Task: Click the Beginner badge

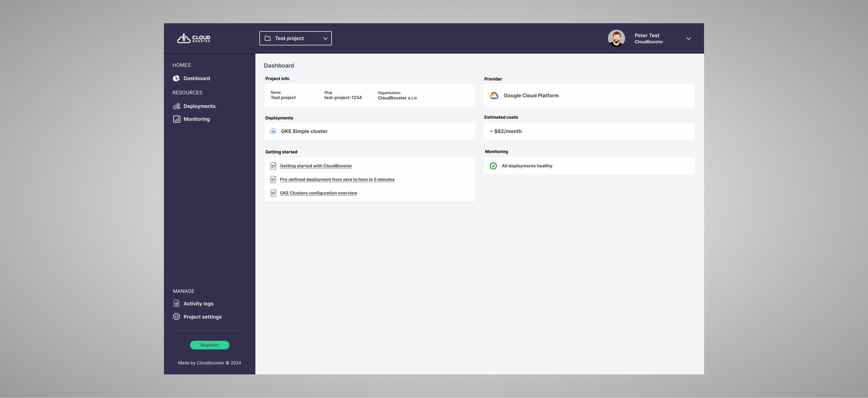Action: [x=209, y=345]
